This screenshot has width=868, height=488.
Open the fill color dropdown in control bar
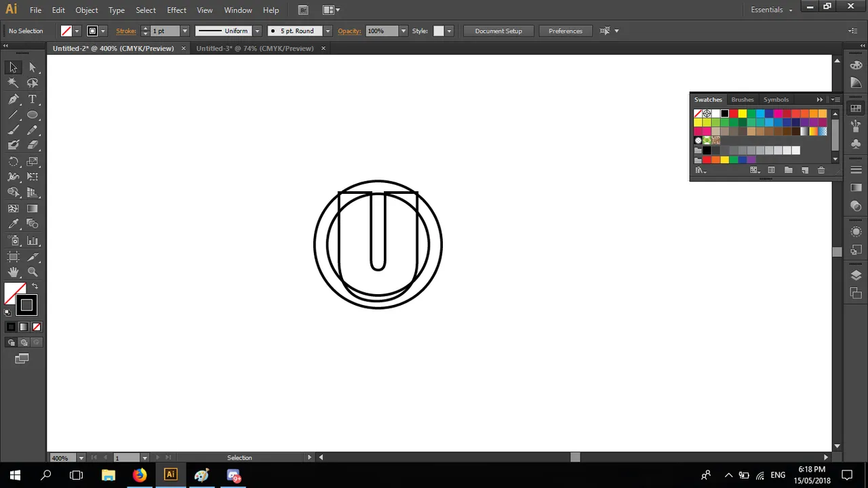[77, 31]
